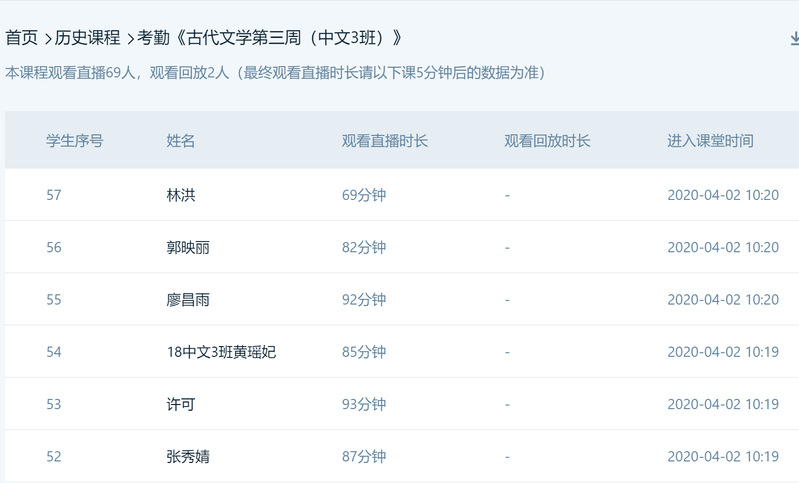Click the download icon at top right
The width and height of the screenshot is (799, 483).
793,39
